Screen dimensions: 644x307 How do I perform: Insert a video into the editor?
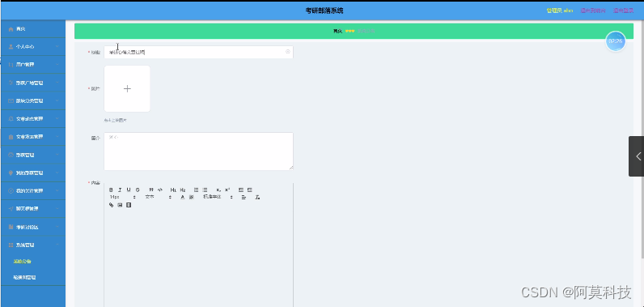tap(129, 205)
